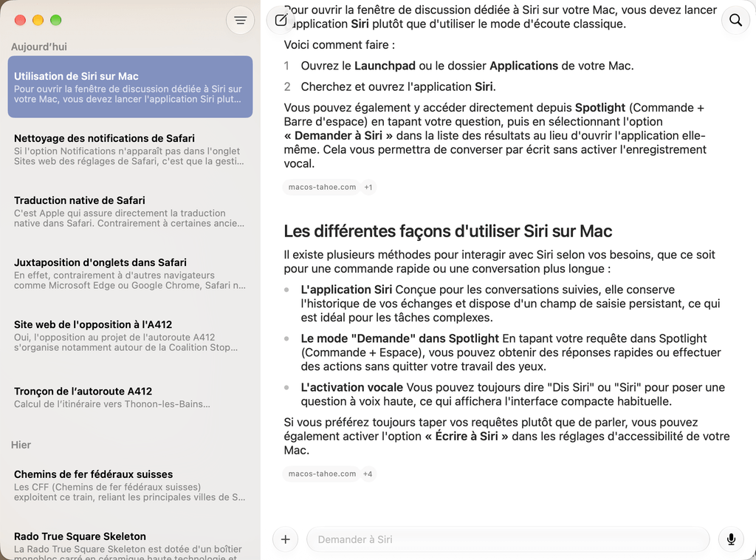Focus the Demander à Siri input field
Screen dimensions: 756x560
pyautogui.click(x=508, y=539)
